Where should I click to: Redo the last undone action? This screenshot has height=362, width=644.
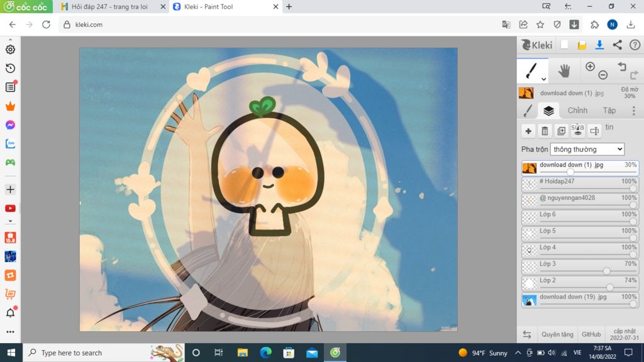pyautogui.click(x=634, y=75)
